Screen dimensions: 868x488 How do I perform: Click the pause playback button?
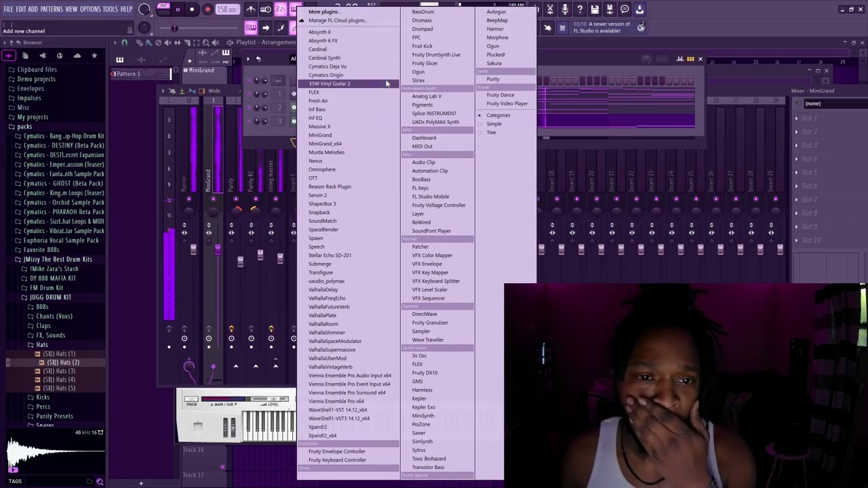point(178,9)
